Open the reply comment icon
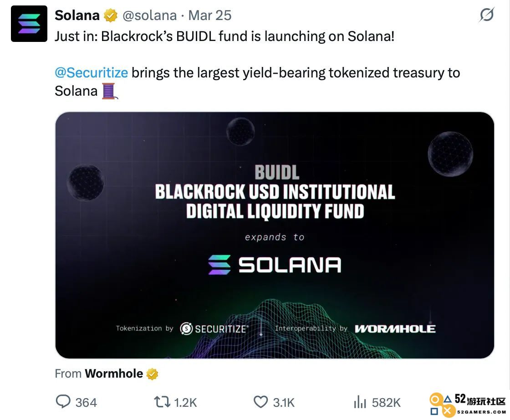This screenshot has height=420, width=510. coord(63,401)
